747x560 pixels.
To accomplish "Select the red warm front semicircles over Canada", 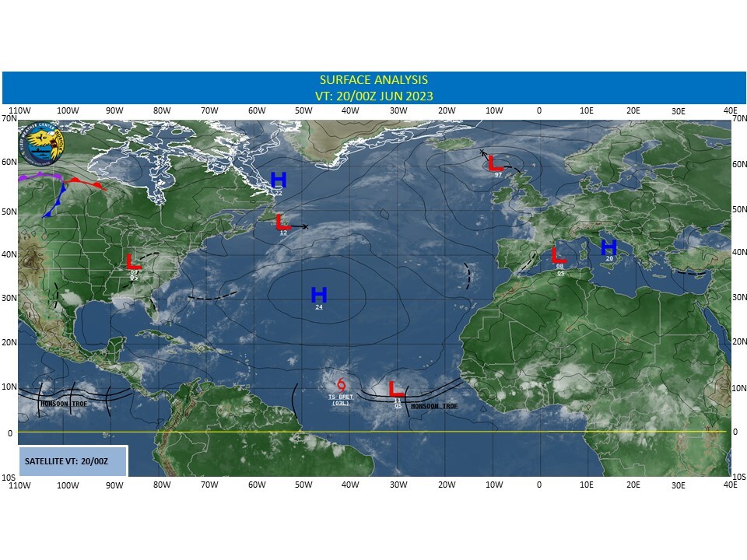I will (x=84, y=184).
